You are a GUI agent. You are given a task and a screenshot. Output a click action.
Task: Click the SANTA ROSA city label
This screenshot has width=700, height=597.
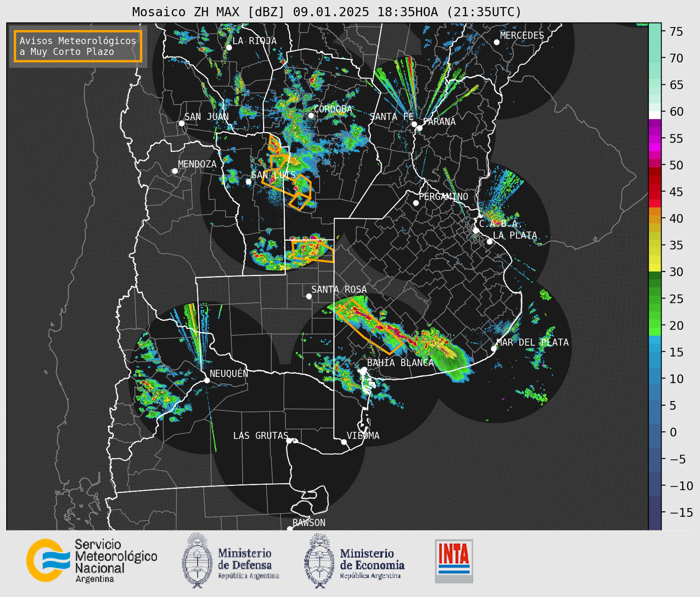coord(339,289)
